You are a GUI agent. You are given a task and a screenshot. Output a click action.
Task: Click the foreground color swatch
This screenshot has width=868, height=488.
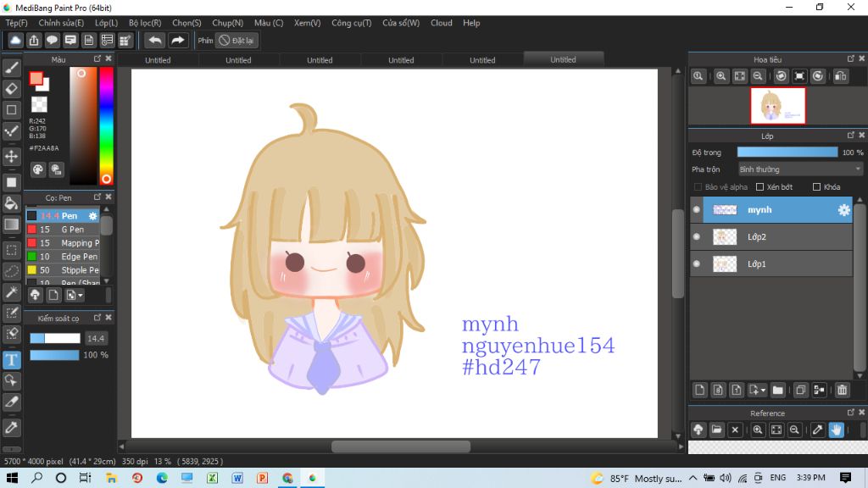36,79
